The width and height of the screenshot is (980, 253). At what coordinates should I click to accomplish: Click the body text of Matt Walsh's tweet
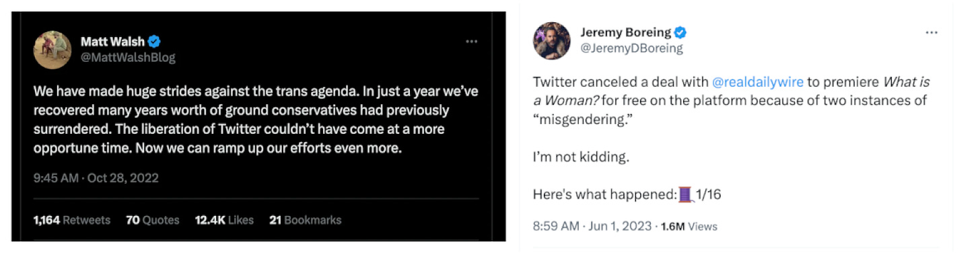tap(256, 120)
